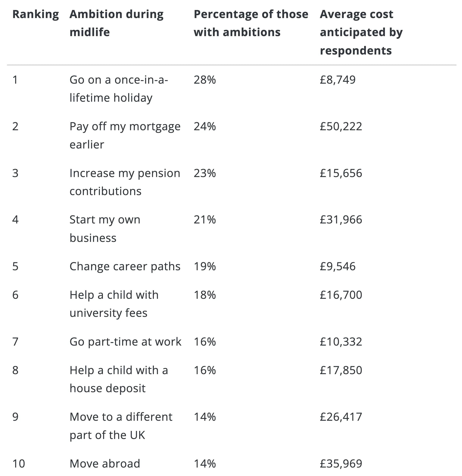
Task: Click the 23% percentage cell
Action: click(204, 173)
